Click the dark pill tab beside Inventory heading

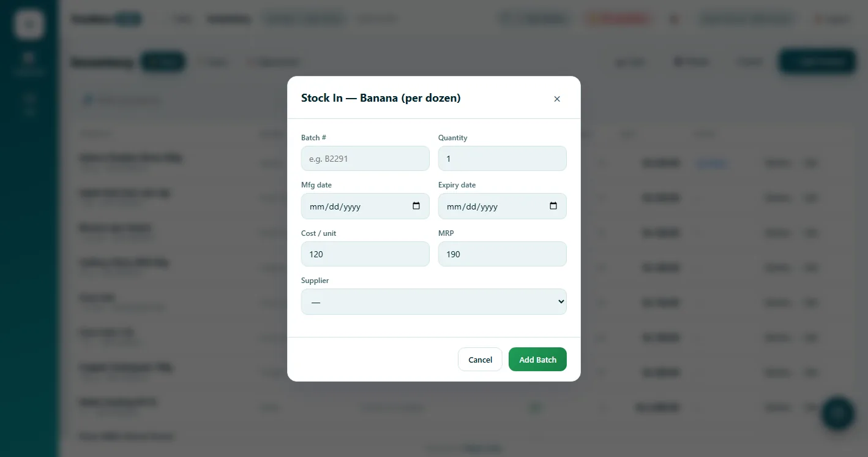tap(163, 62)
